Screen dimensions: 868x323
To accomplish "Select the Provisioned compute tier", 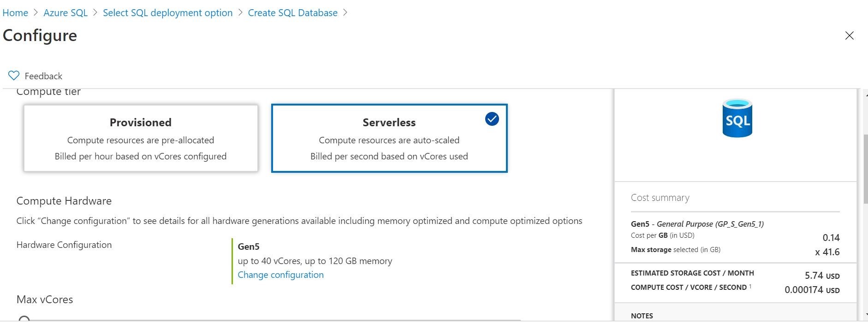I will pyautogui.click(x=141, y=138).
